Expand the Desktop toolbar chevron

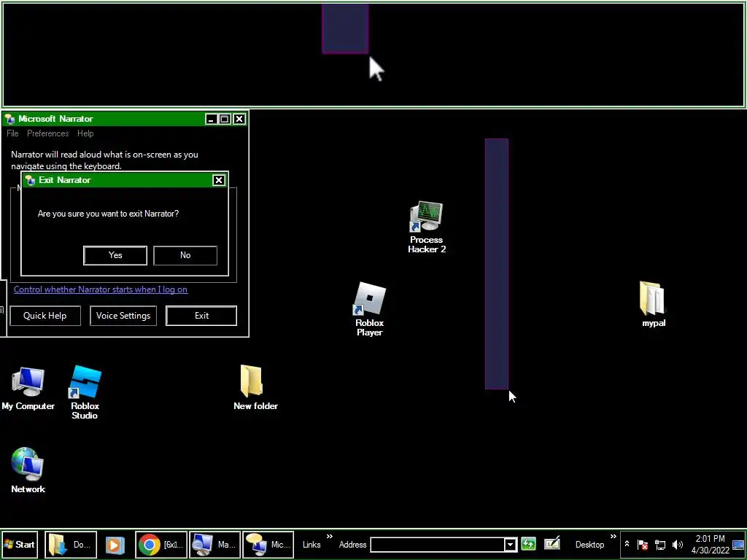[613, 537]
